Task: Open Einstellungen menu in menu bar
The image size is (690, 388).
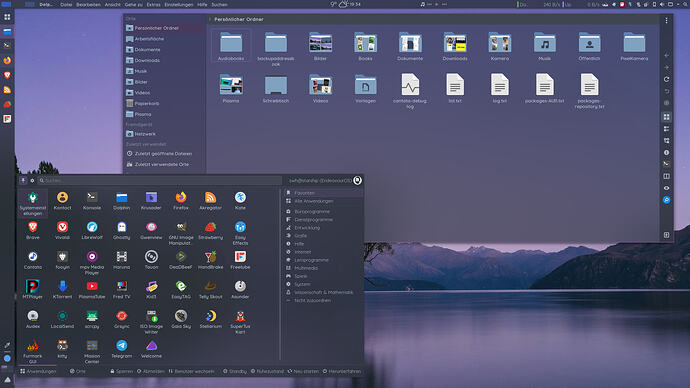Action: [x=179, y=4]
